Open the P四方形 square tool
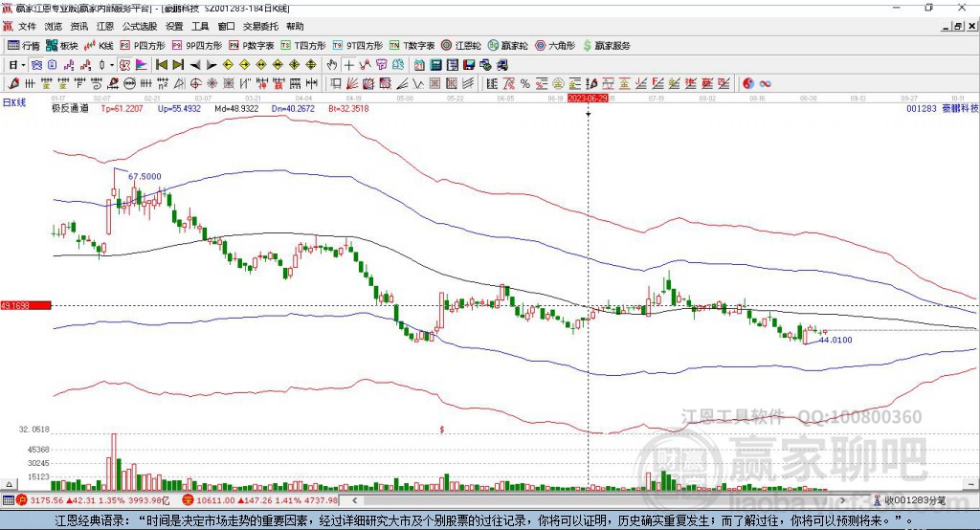The image size is (980, 530). (143, 46)
